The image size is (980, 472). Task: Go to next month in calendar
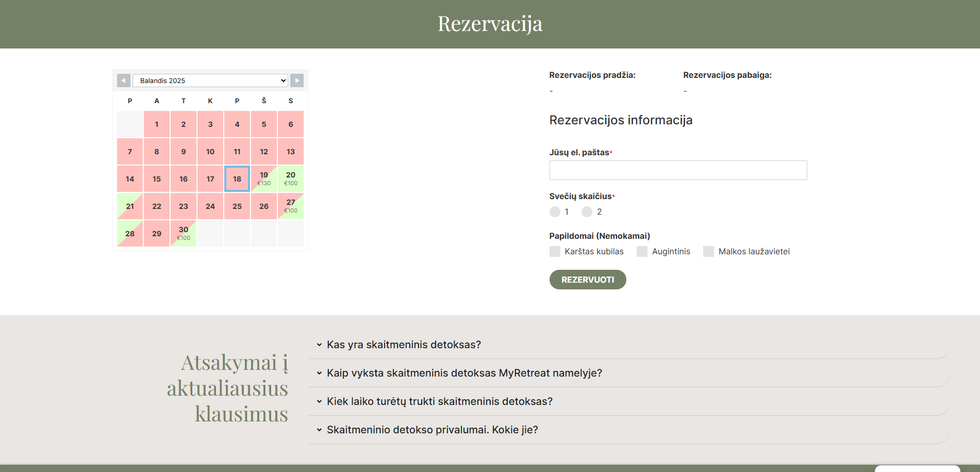[297, 80]
